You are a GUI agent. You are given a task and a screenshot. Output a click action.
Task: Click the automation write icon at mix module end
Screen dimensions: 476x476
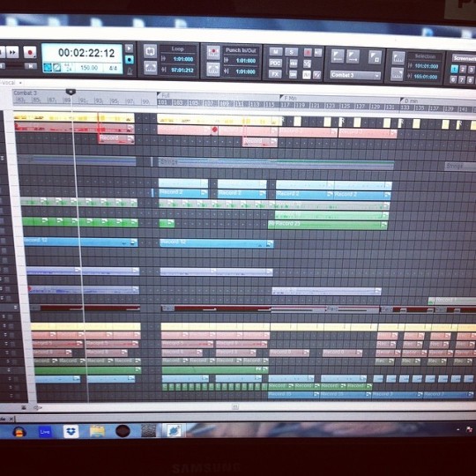click(316, 75)
